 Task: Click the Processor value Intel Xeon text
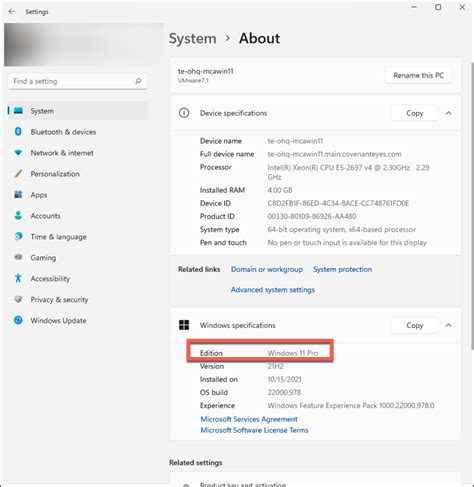(348, 172)
